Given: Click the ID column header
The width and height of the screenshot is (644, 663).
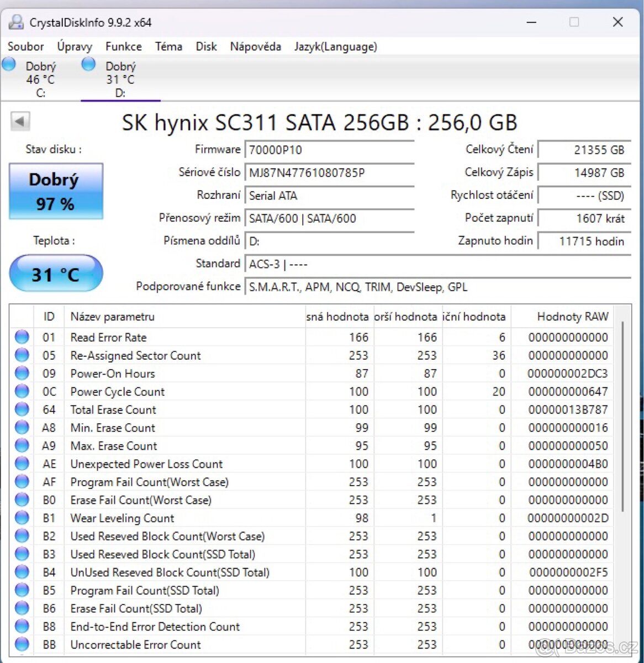Looking at the screenshot, I should coord(49,317).
